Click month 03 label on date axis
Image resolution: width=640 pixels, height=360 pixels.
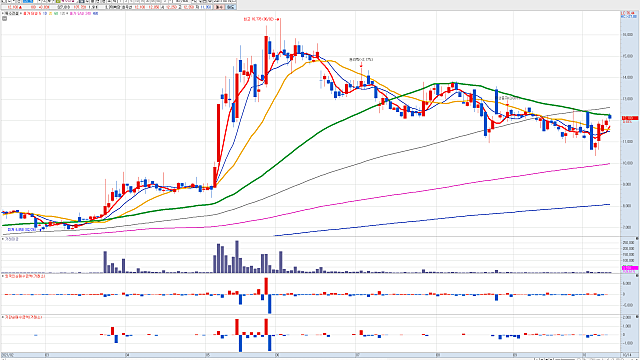47,355
